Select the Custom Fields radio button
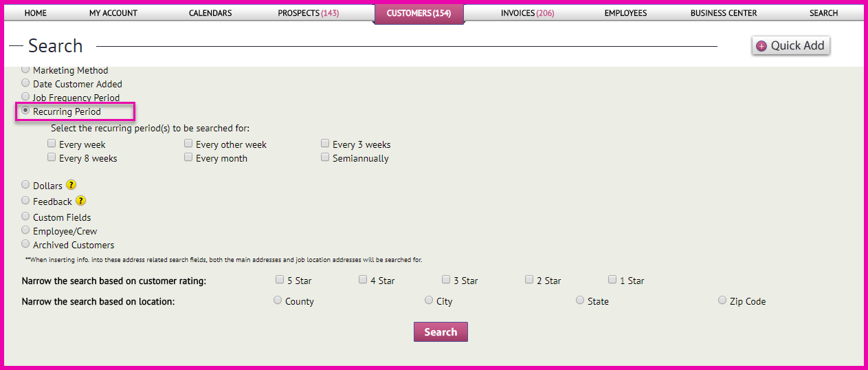 [x=25, y=216]
